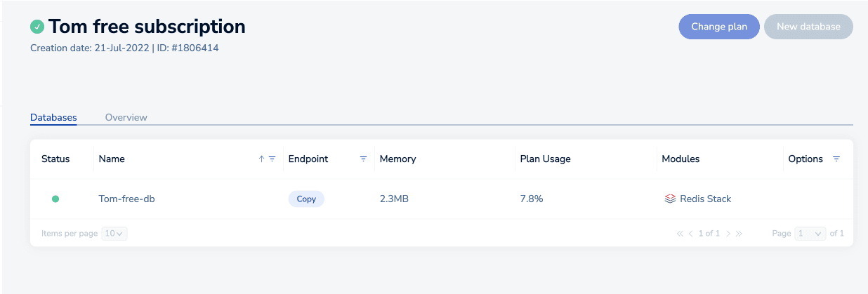Open the Name column filter icon

(x=272, y=159)
